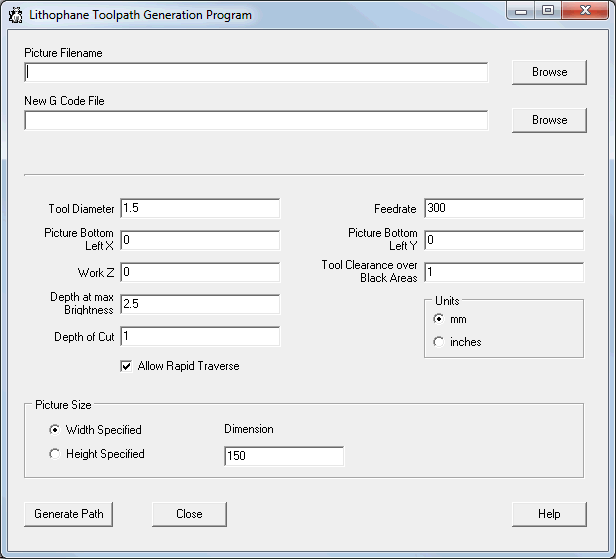Choose the Width Specified option

point(55,430)
